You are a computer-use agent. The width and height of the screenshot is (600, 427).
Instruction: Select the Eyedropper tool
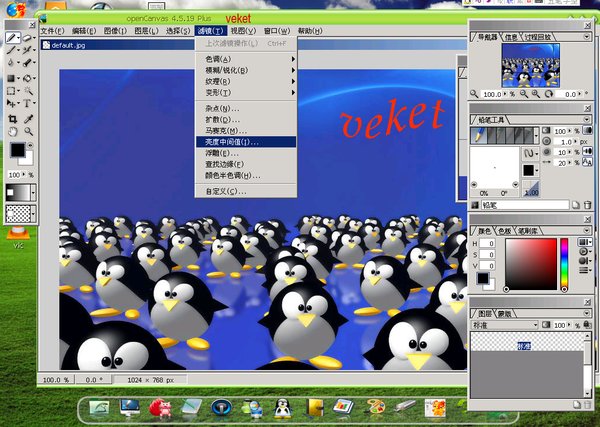click(x=28, y=119)
